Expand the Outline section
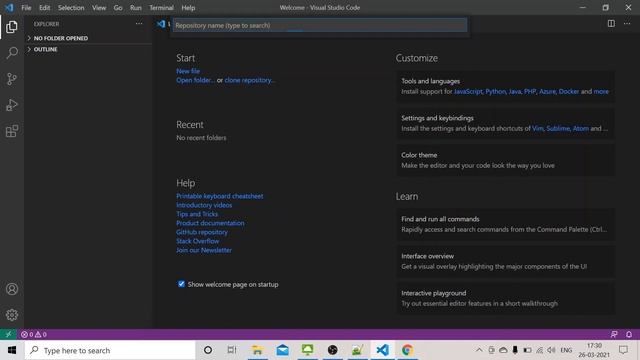The image size is (640, 360). tap(88, 49)
